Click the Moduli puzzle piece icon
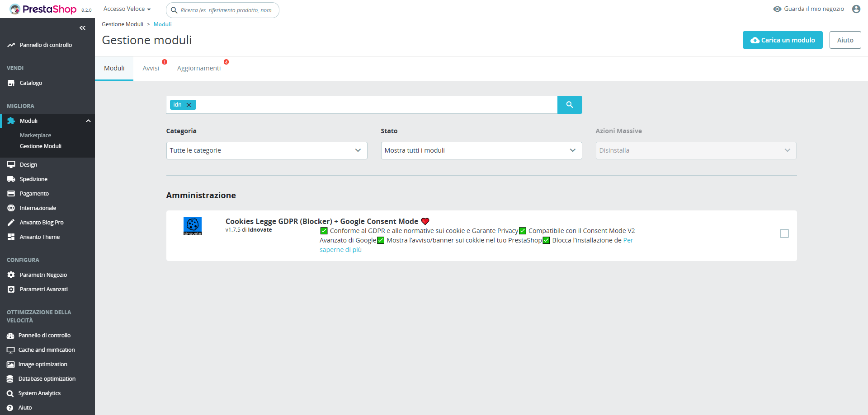868x415 pixels. 11,121
